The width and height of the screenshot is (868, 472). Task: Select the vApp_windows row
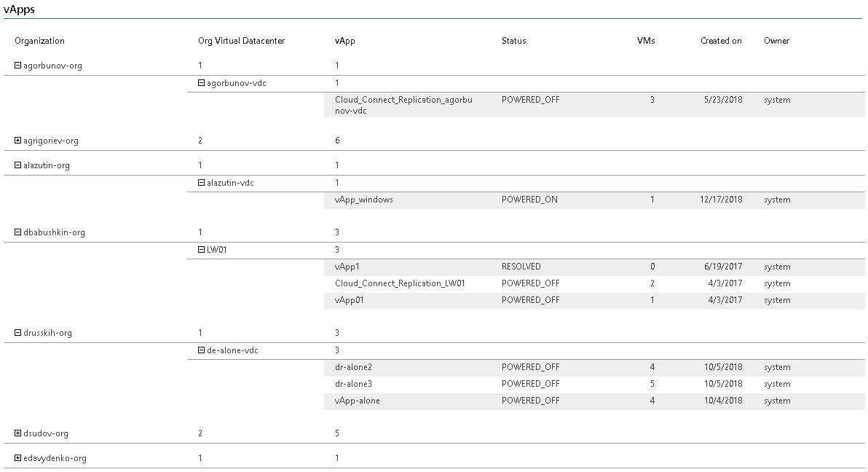[x=364, y=200]
